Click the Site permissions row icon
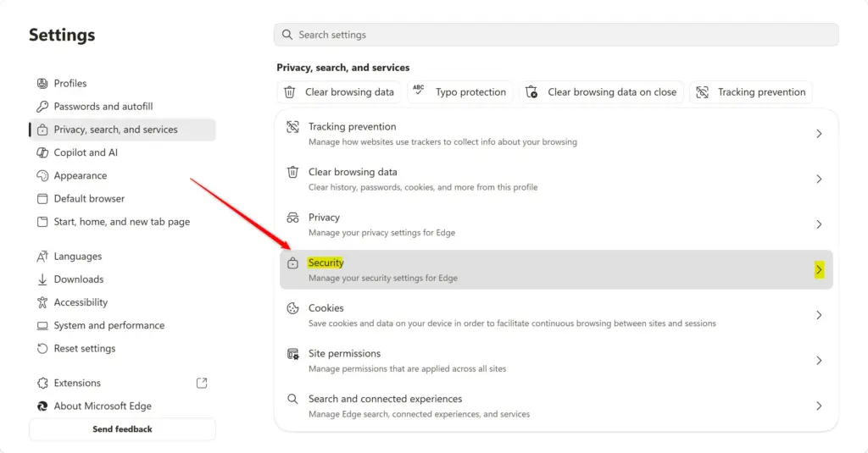The height and width of the screenshot is (453, 868). pos(292,353)
